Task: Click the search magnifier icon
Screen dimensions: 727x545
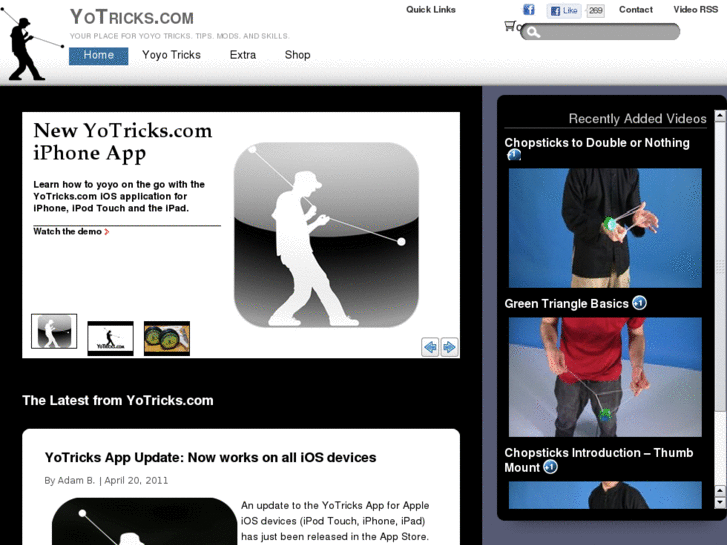Action: (533, 32)
